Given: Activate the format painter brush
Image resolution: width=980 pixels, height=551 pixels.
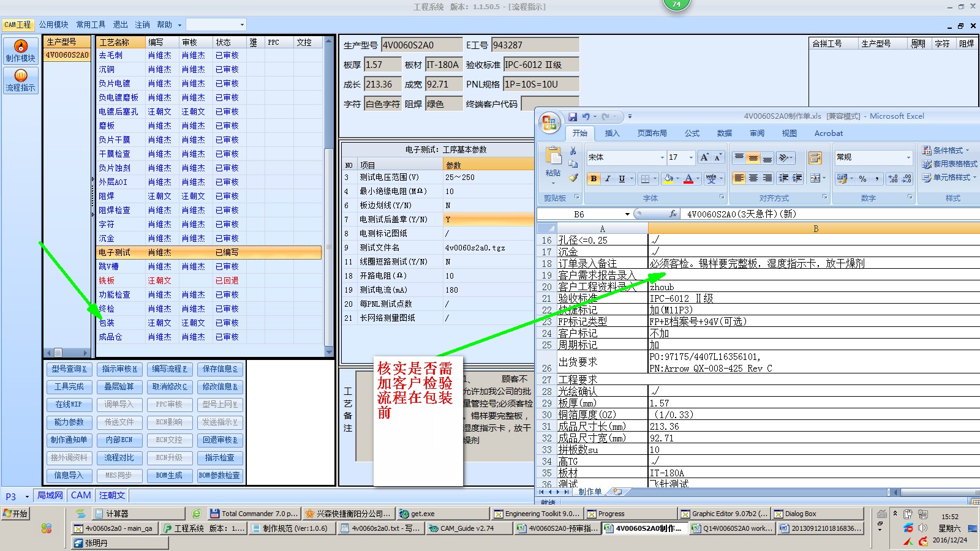Looking at the screenshot, I should [573, 178].
